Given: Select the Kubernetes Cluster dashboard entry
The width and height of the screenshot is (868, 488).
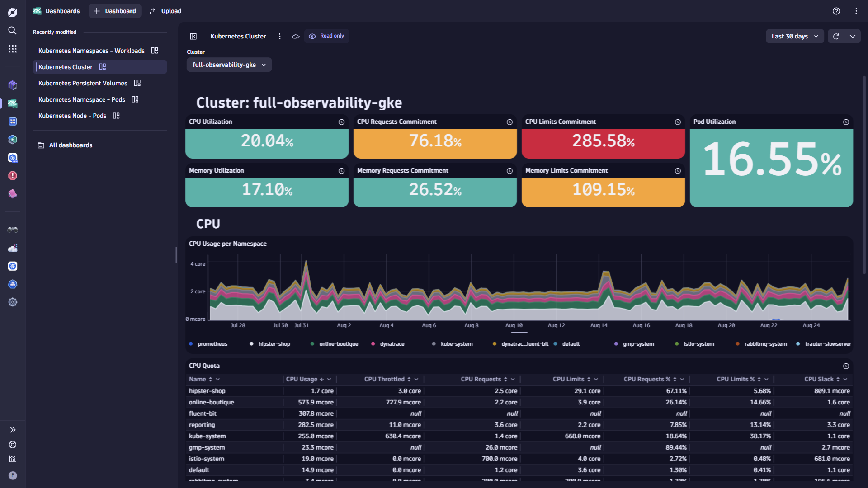Looking at the screenshot, I should pos(100,67).
